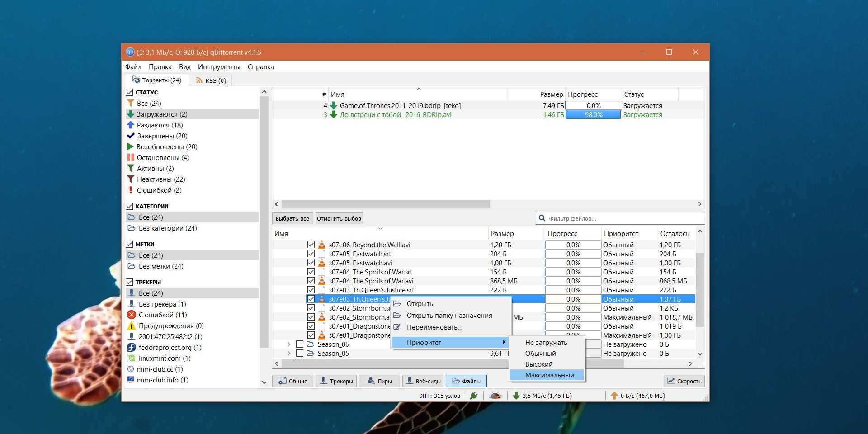The height and width of the screenshot is (434, 868).
Task: Click the 'Фильтр файлов' search field
Action: [x=624, y=218]
